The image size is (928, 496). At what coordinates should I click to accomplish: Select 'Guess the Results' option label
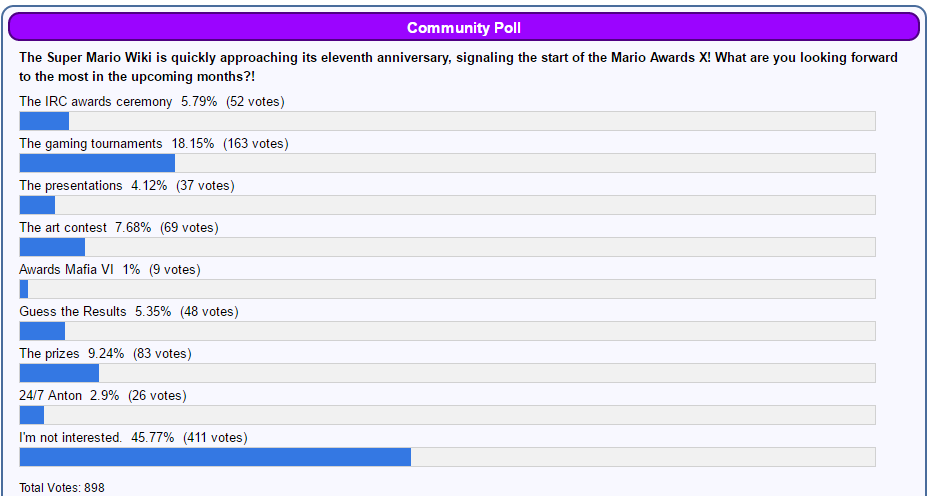click(73, 312)
